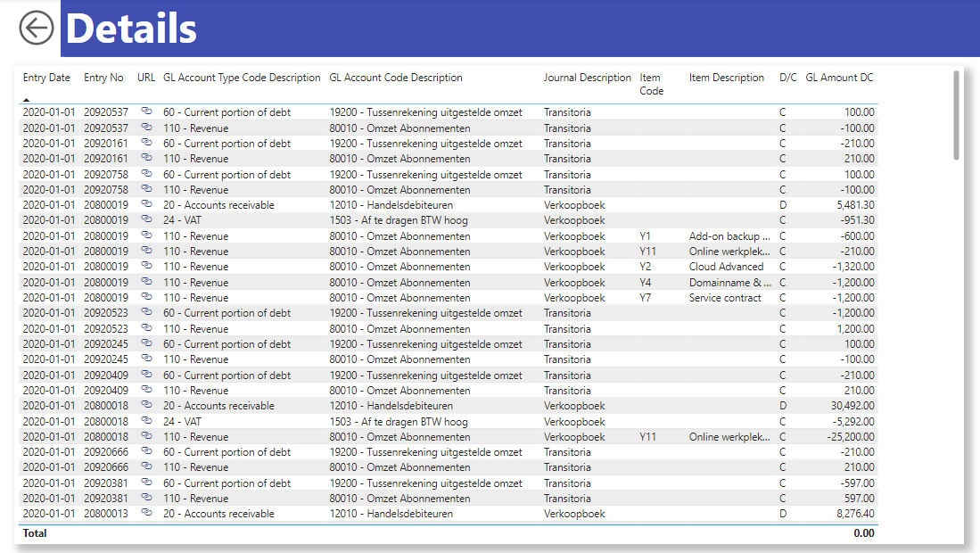Sort by the Entry No column header
The width and height of the screenshot is (980, 553).
click(x=103, y=78)
